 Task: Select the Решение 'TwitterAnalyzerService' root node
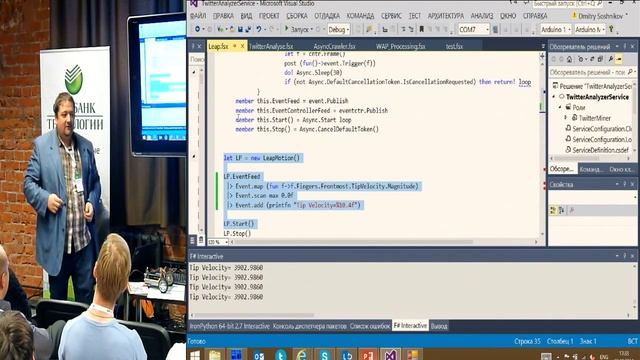pos(596,86)
